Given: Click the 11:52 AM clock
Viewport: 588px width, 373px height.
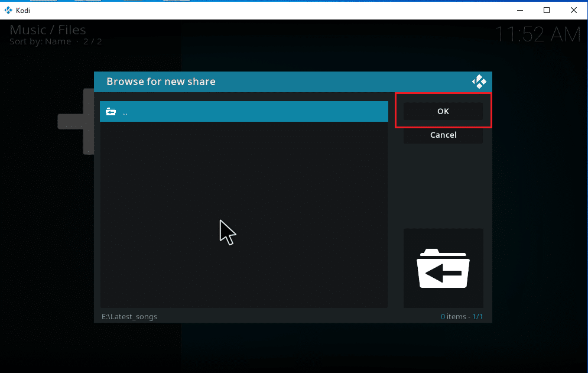Looking at the screenshot, I should coord(538,34).
